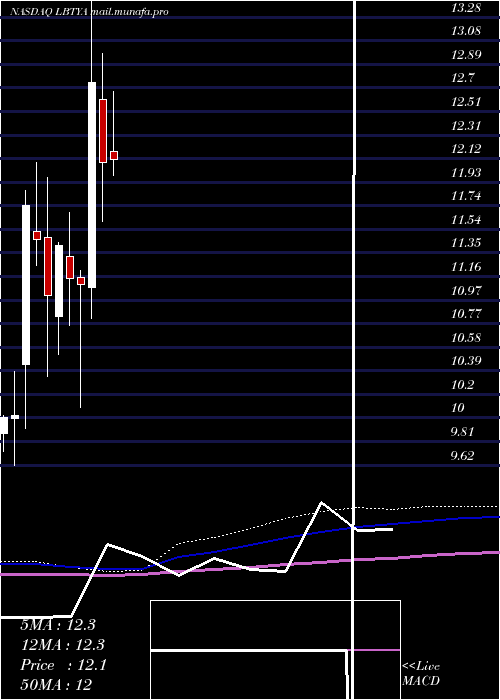Click the 11.35 price axis label
The image size is (500, 700).
466,243
